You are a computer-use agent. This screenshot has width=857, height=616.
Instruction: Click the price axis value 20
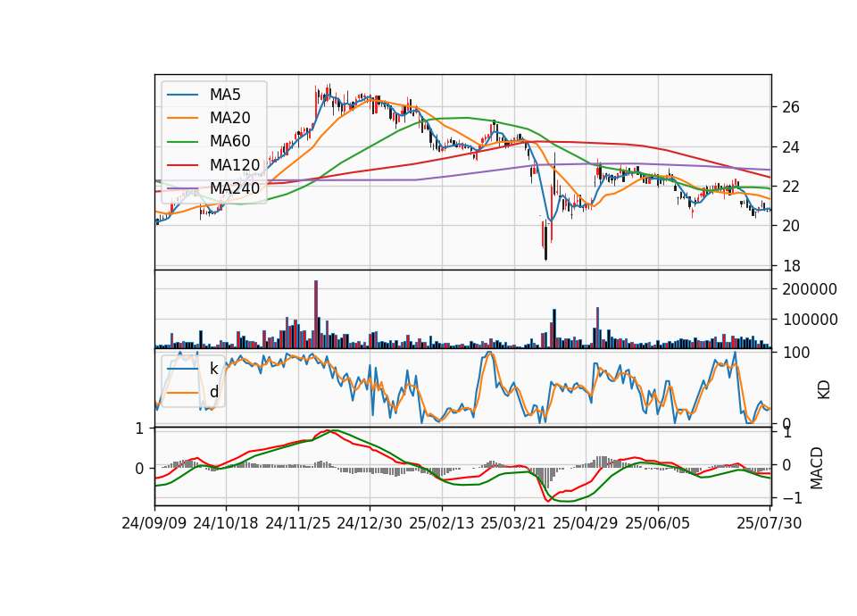tap(791, 226)
